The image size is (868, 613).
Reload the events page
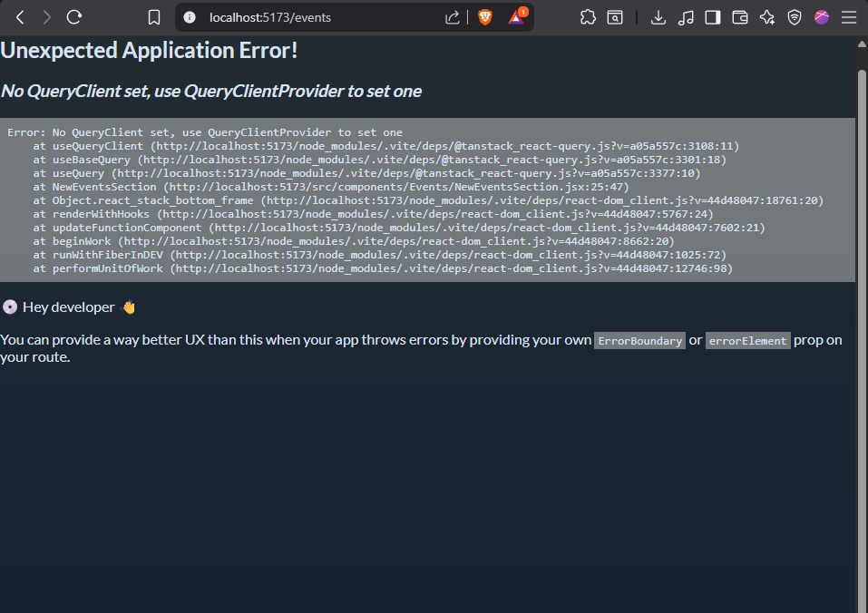pyautogui.click(x=73, y=16)
